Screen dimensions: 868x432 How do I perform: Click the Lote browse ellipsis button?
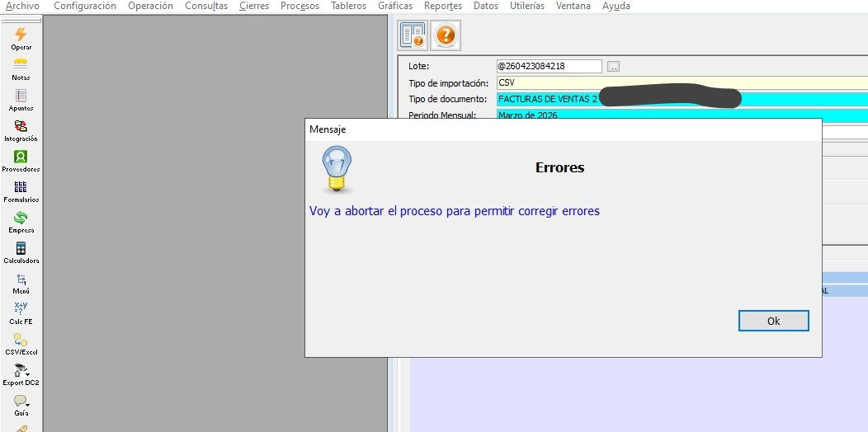click(613, 66)
